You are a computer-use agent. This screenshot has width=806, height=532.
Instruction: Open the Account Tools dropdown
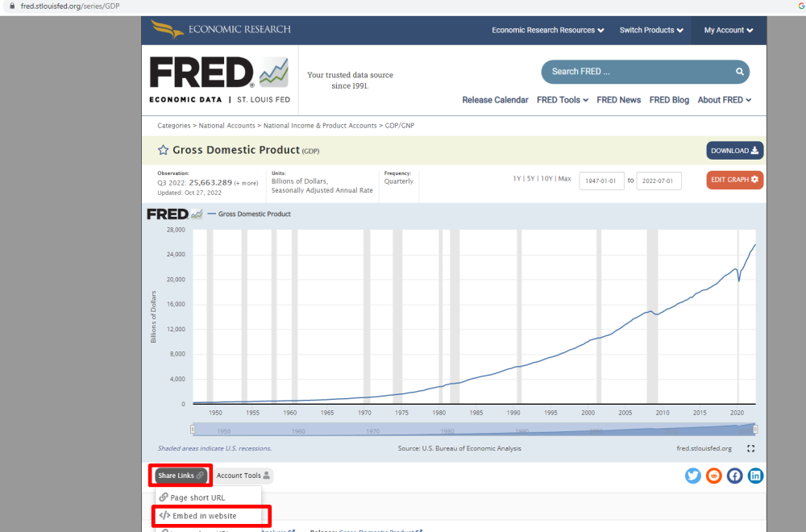tap(243, 476)
